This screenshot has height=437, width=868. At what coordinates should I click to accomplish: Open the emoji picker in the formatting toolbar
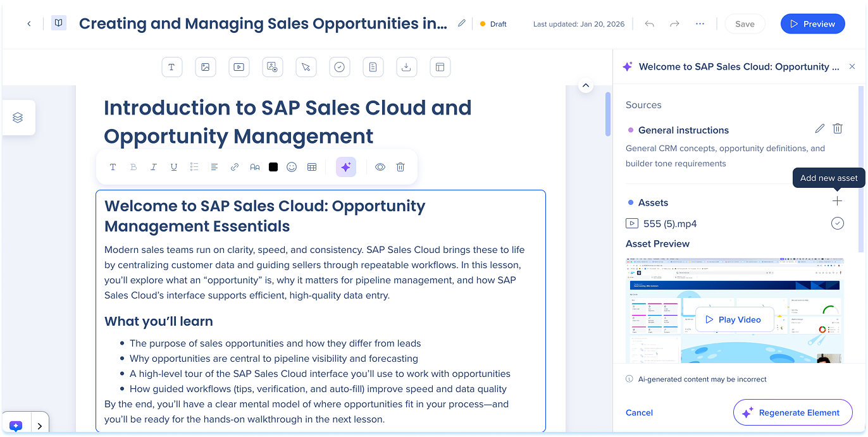[x=292, y=167]
